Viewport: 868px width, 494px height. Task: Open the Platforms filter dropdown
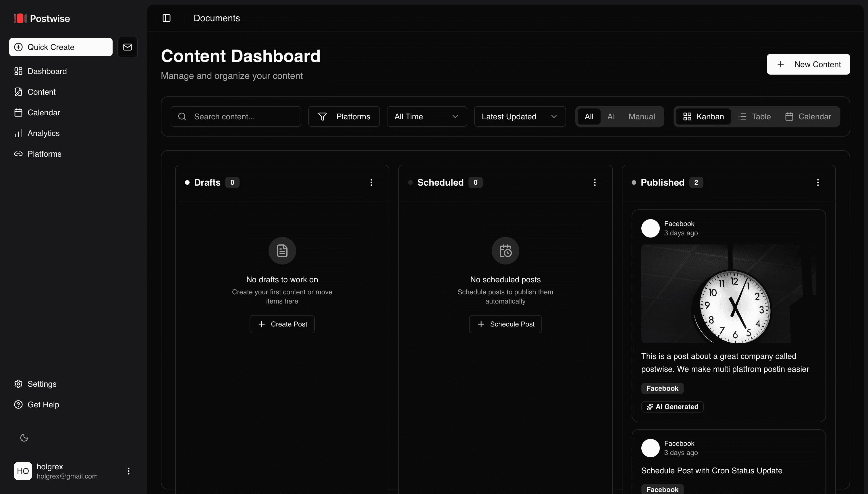344,116
